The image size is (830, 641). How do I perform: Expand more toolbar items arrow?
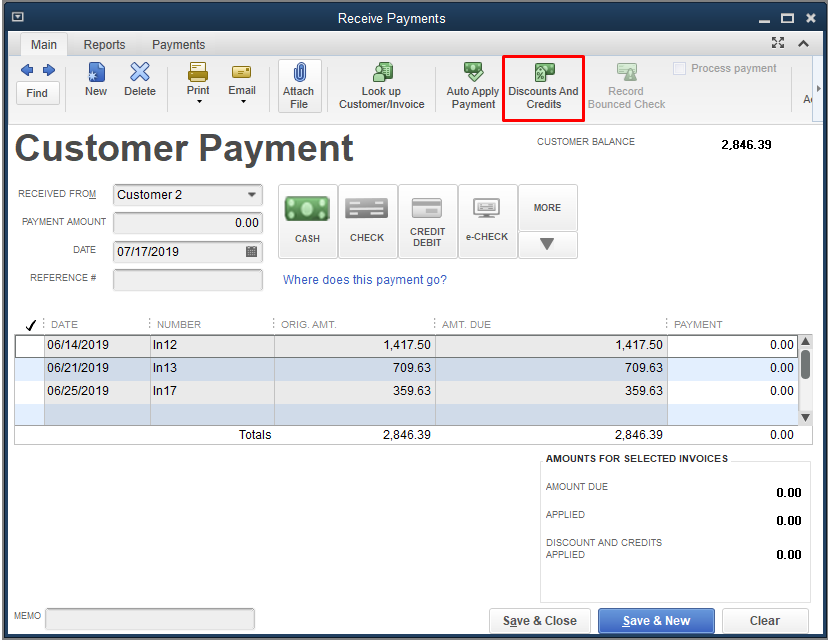[818, 88]
